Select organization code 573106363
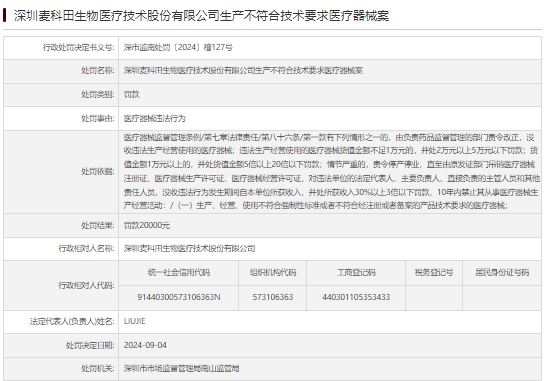545x381 pixels. point(273,297)
